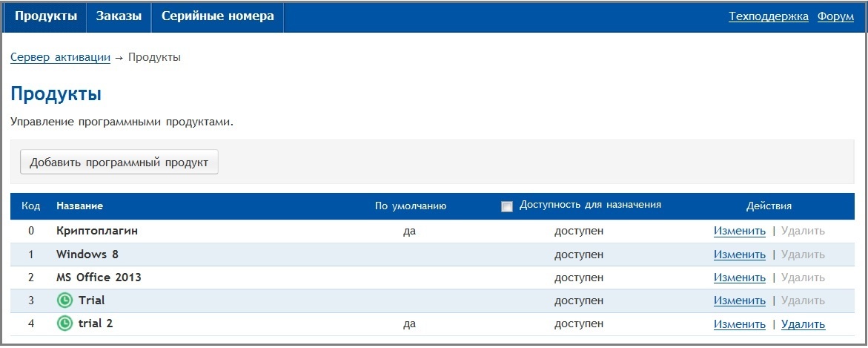Click the clock icon beside Trial
Viewport: 868px width, 348px height.
(x=65, y=301)
